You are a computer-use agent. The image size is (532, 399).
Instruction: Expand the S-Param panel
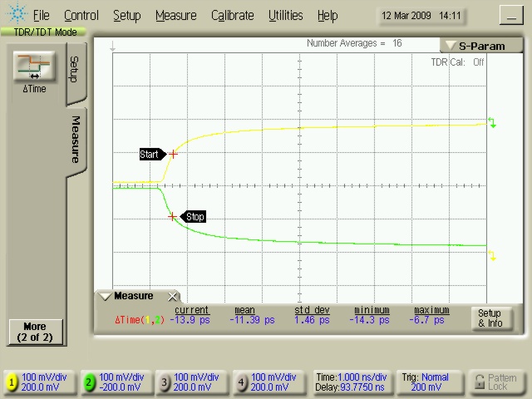tap(450, 47)
